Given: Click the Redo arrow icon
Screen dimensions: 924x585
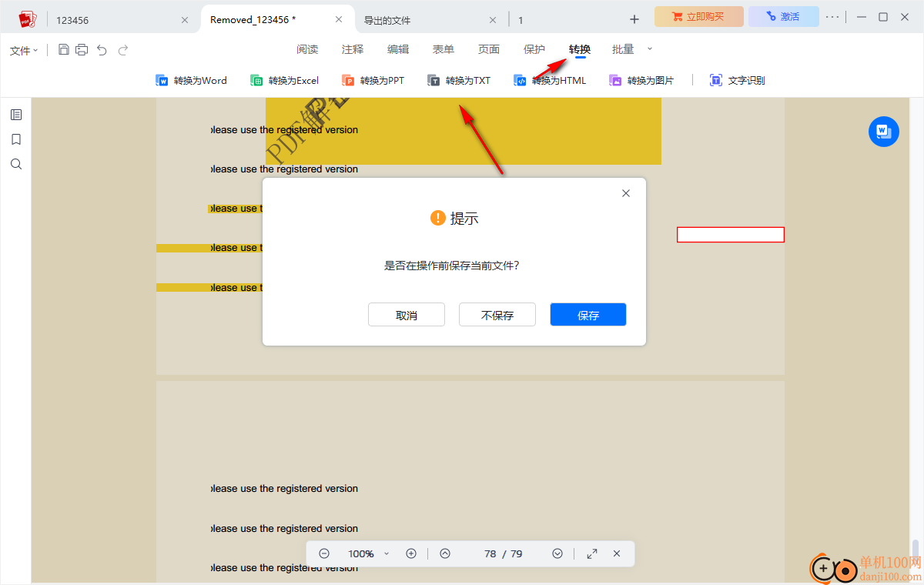Looking at the screenshot, I should click(123, 50).
